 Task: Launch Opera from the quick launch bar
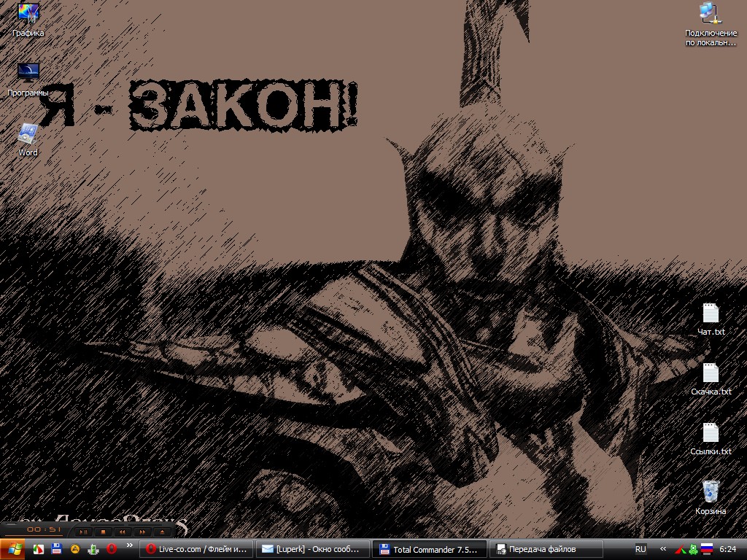click(112, 549)
